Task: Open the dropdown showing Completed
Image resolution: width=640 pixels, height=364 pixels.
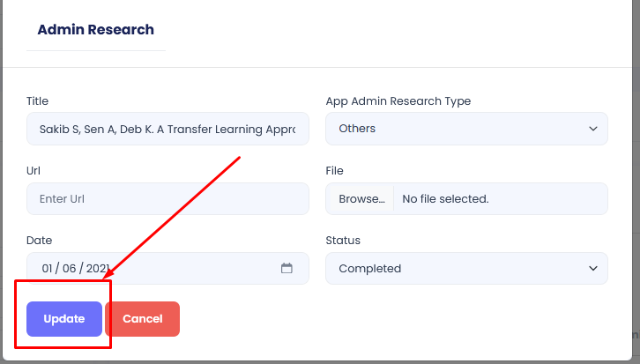Action: pos(465,269)
